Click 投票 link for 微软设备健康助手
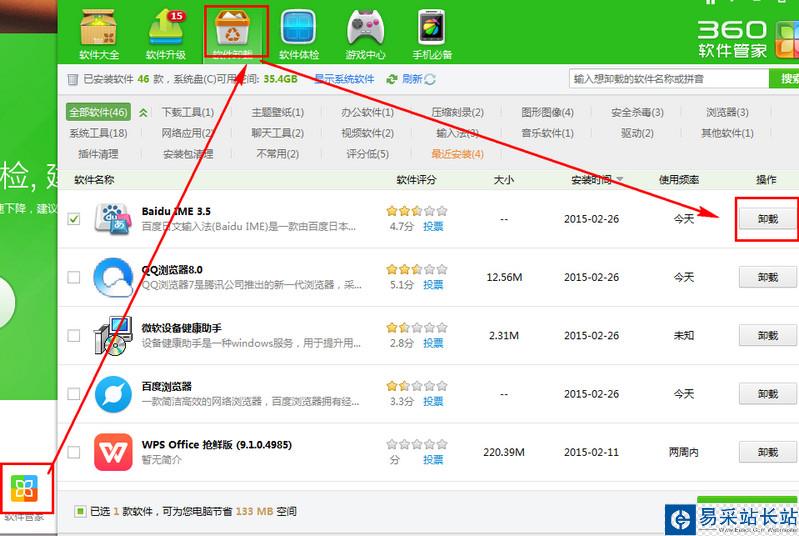The image size is (799, 536). coord(433,343)
